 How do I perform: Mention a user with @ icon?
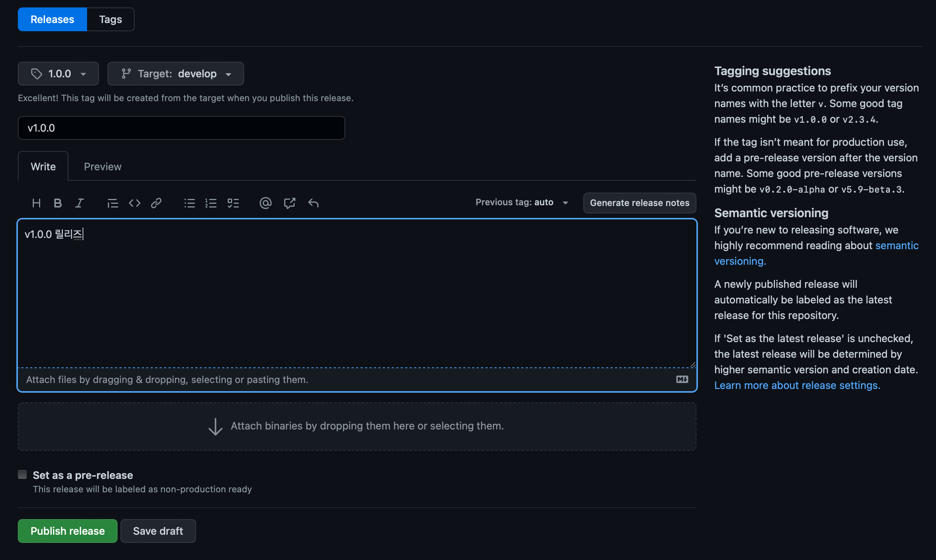pos(265,203)
